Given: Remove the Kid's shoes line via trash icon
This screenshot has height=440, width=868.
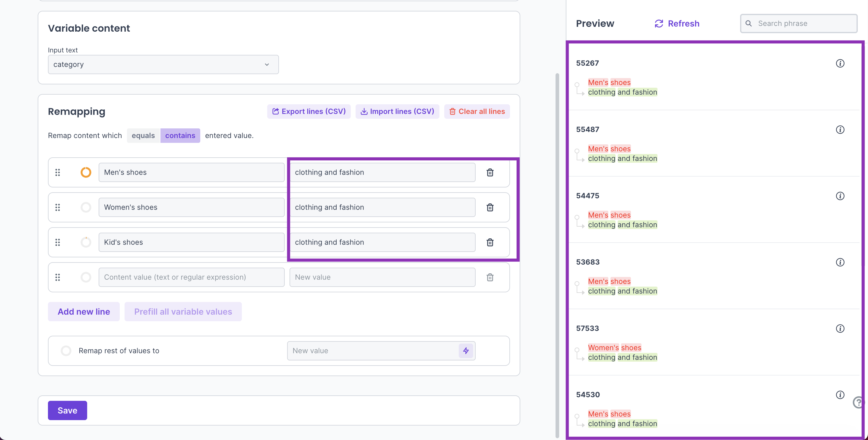Looking at the screenshot, I should (490, 242).
